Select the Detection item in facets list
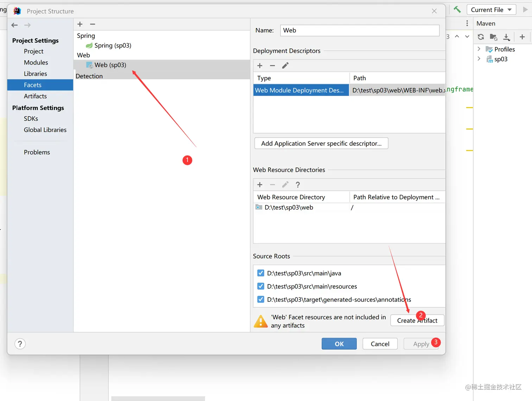 [89, 76]
